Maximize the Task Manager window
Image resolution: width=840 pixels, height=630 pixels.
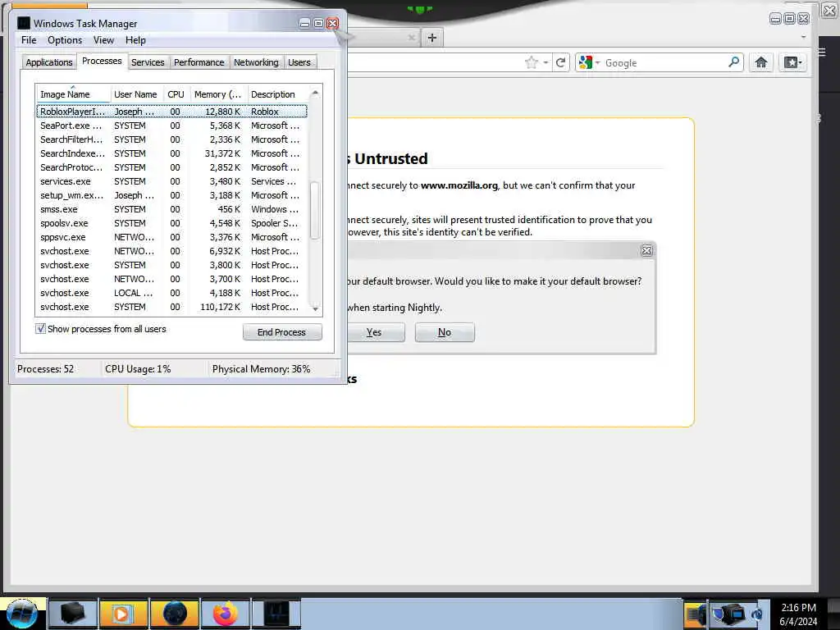(318, 23)
